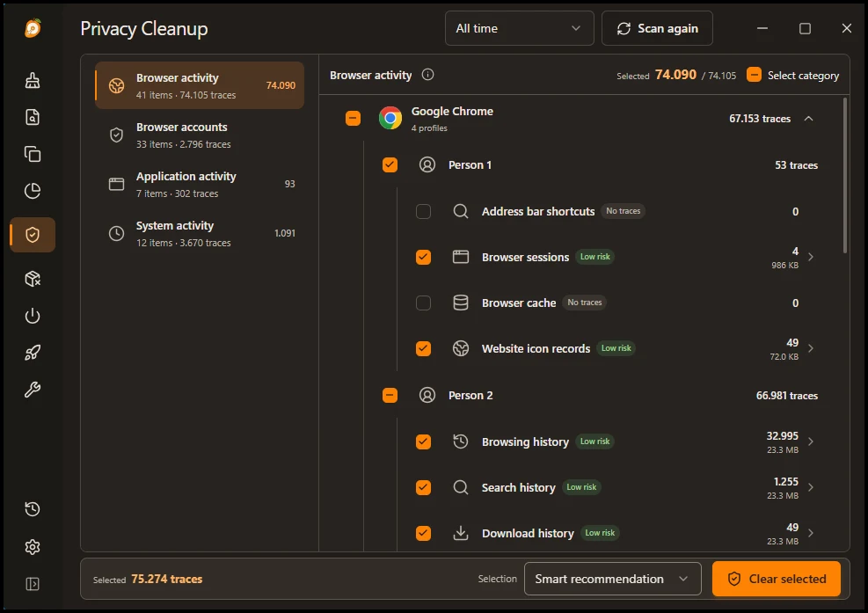
Task: Uncheck the Website icon records checkbox
Action: click(424, 348)
